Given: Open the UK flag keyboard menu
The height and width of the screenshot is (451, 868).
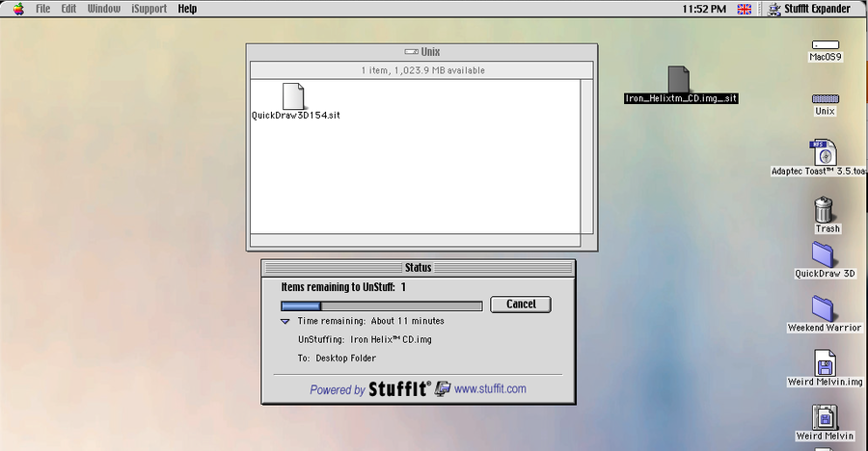Looking at the screenshot, I should tap(745, 9).
